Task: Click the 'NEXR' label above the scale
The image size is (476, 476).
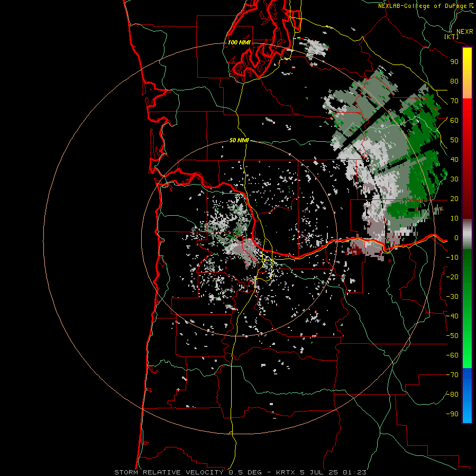Action: tap(464, 32)
